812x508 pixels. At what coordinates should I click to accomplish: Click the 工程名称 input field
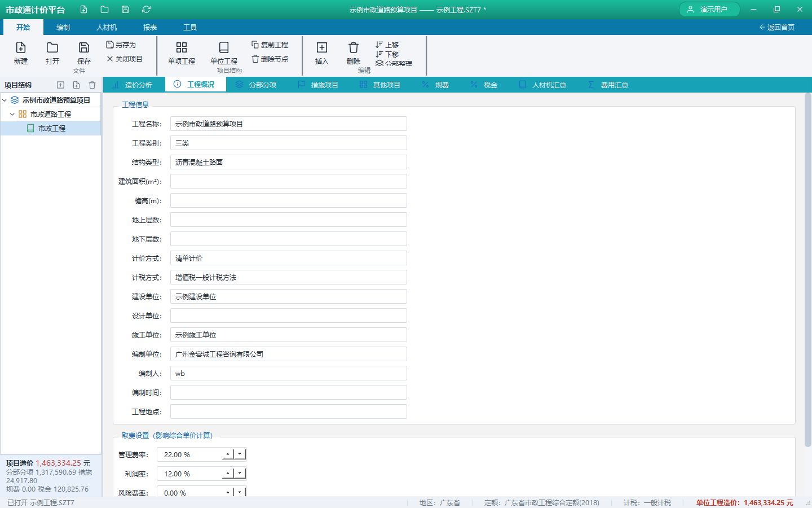coord(289,124)
